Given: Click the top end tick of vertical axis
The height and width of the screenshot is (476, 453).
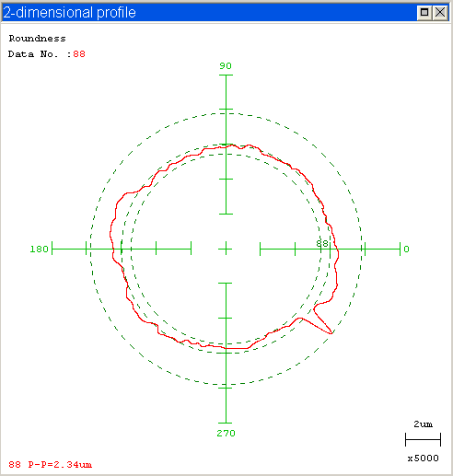Looking at the screenshot, I should pos(226,75).
